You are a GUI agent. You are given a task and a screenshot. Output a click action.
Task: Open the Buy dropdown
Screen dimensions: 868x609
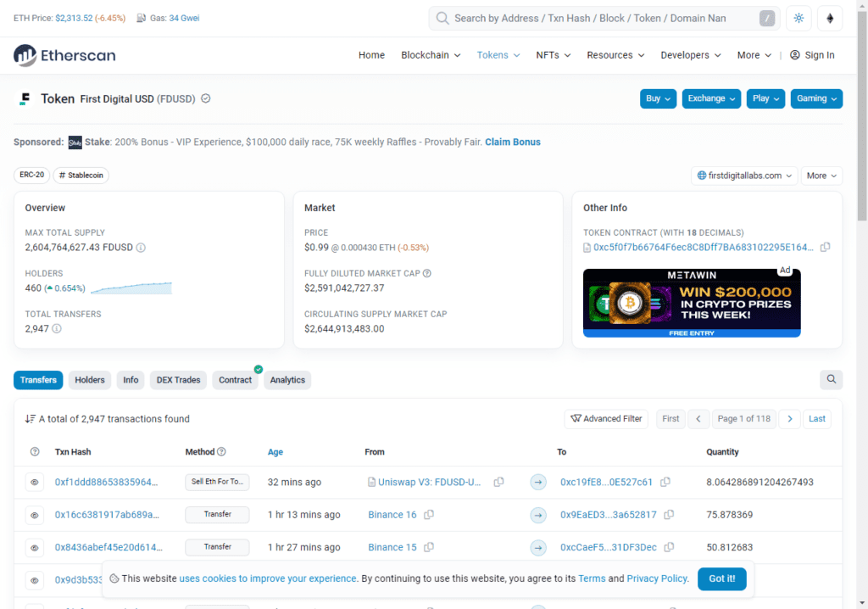[x=658, y=98]
